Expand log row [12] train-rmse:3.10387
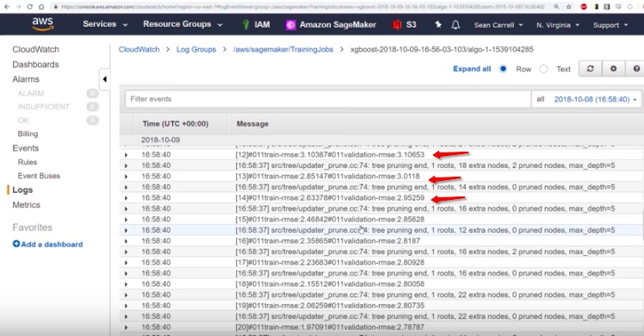 click(126, 155)
